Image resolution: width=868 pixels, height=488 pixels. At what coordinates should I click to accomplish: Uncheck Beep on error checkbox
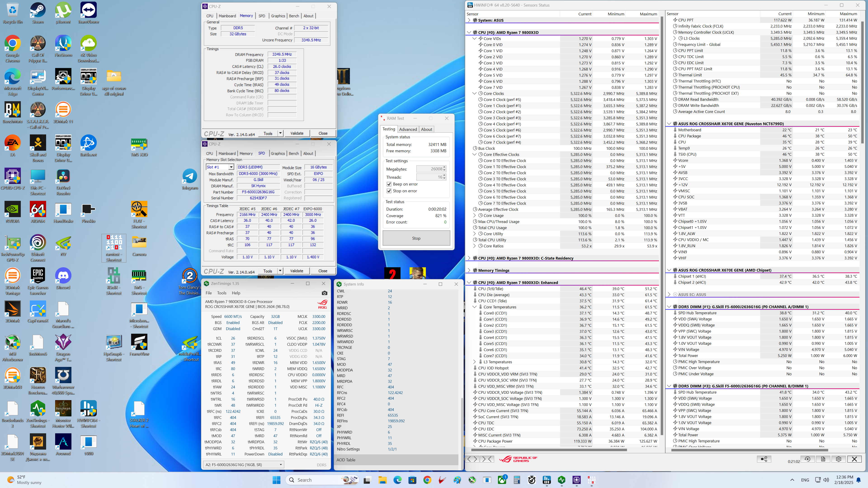coord(389,184)
